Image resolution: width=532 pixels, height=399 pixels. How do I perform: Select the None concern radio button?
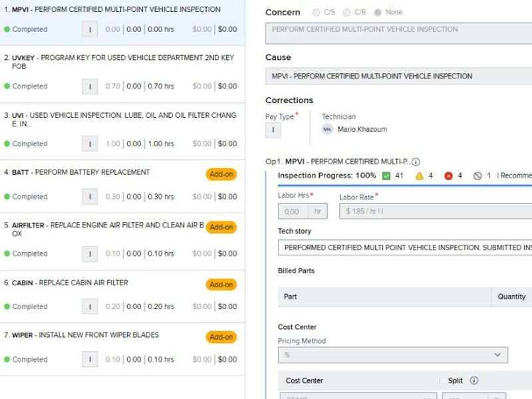378,13
